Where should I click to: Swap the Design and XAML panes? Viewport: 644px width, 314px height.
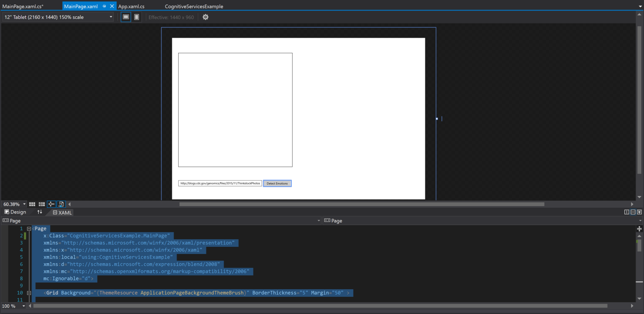pyautogui.click(x=40, y=212)
